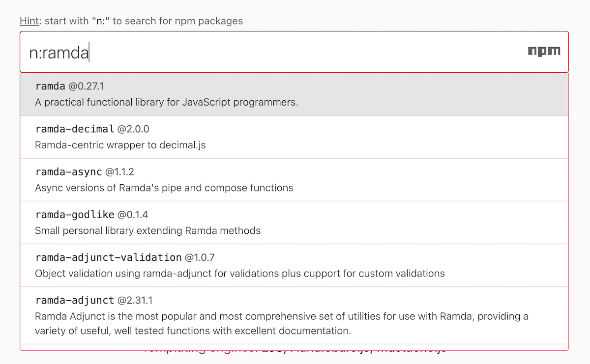Click version @1.1.2 next to ramda-async
The image size is (590, 364).
119,172
